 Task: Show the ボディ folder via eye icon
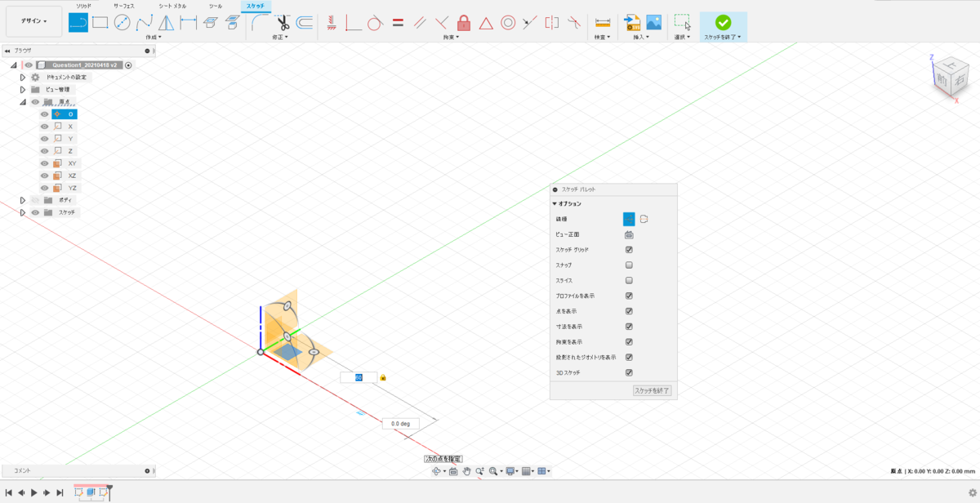point(35,200)
